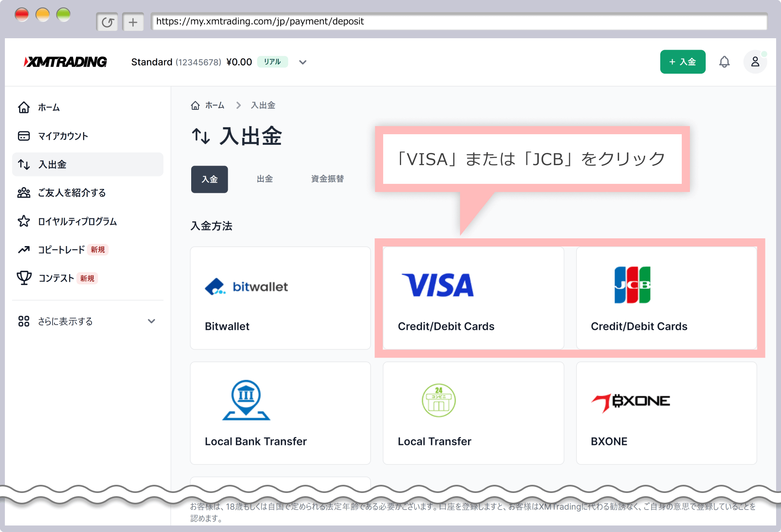The width and height of the screenshot is (781, 532).
Task: Select the Bitwallet deposit method label
Action: 227,326
